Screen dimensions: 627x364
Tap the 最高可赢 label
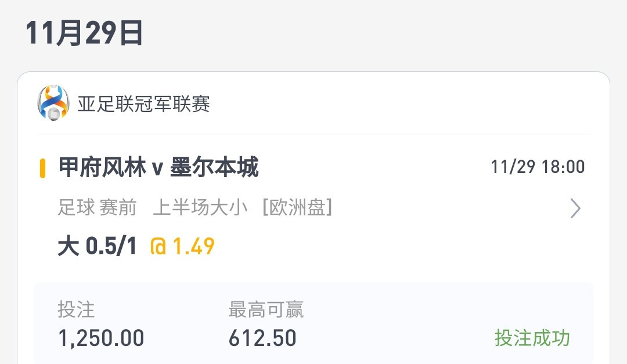coord(266,309)
